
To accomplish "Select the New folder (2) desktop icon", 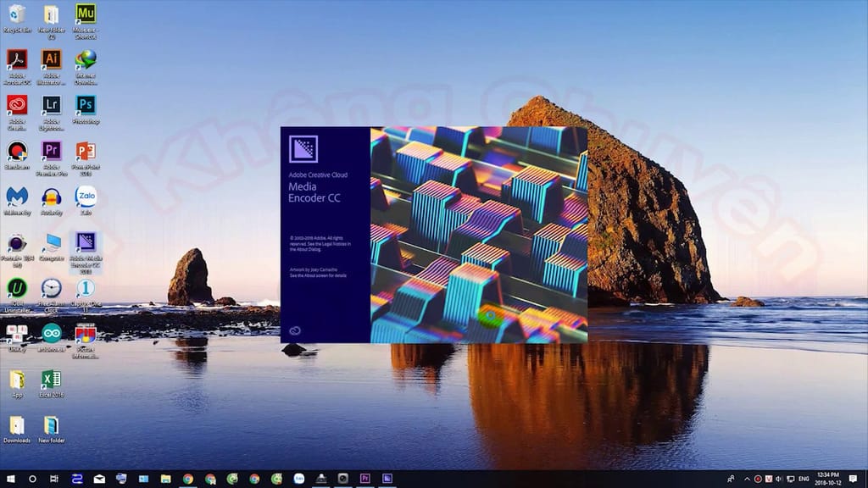I will (51, 21).
